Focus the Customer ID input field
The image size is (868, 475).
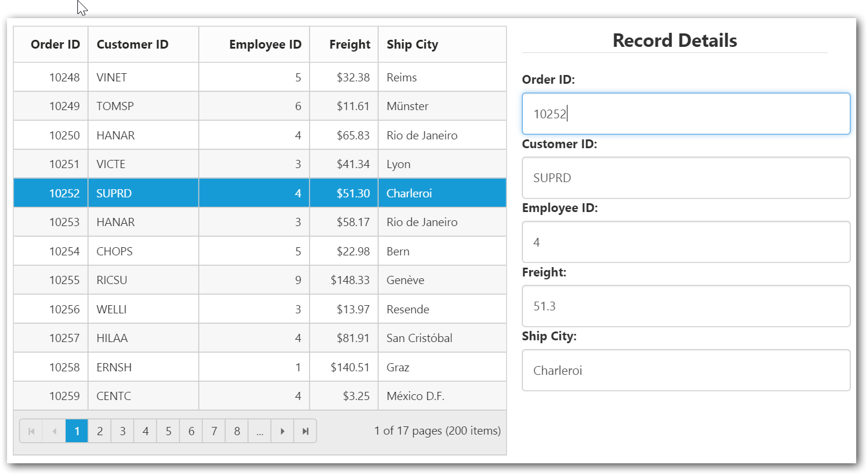(x=686, y=177)
